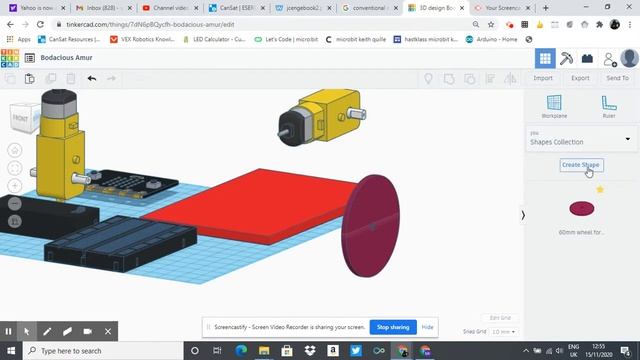Viewport: 640px width, 360px height.
Task: Select the 3D design grid view icon
Action: [545, 58]
